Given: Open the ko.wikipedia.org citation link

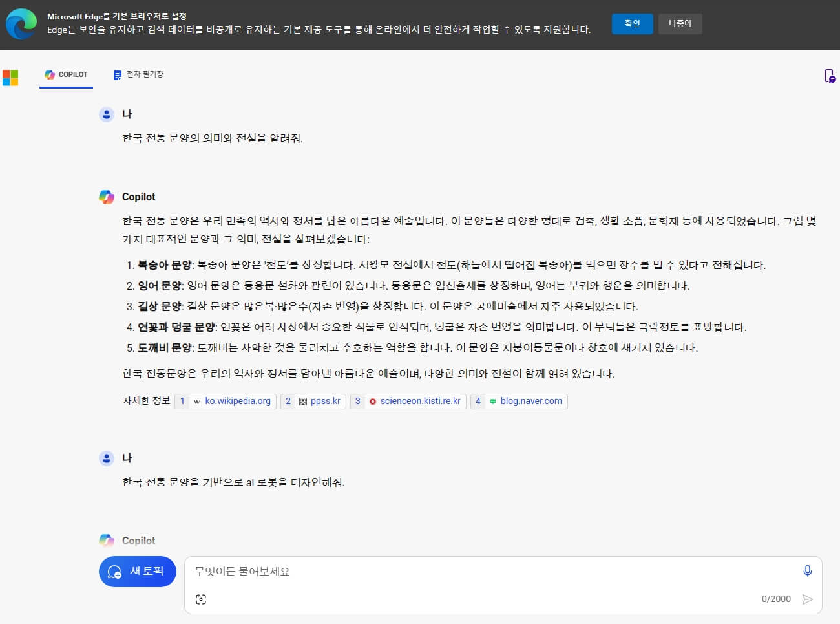Looking at the screenshot, I should click(x=238, y=401).
